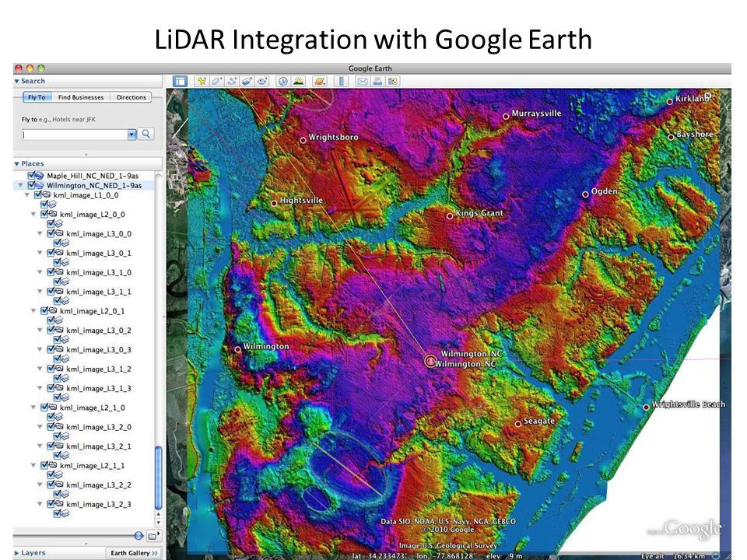Adjust the overlay opacity slider handle
Image resolution: width=747 pixels, height=560 pixels.
[139, 536]
